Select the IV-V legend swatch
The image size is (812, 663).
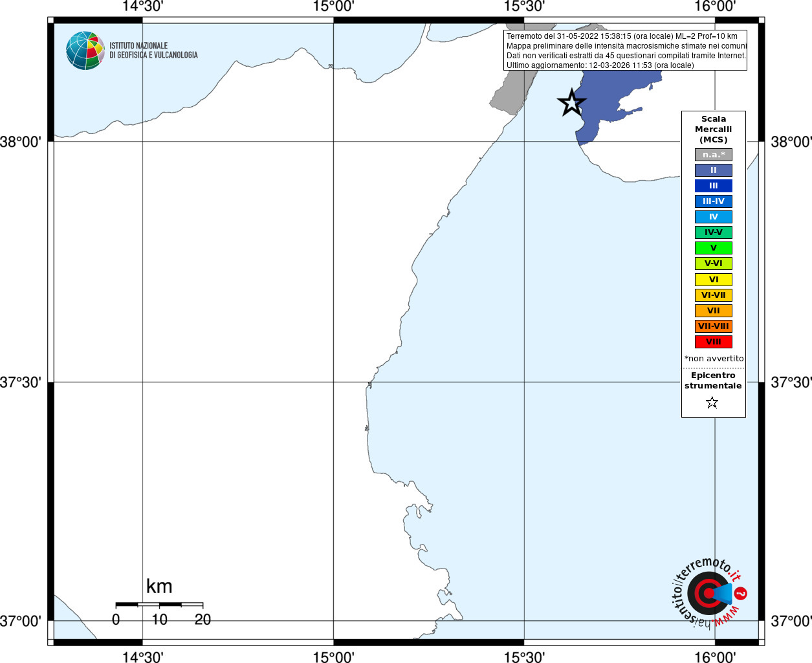click(714, 232)
